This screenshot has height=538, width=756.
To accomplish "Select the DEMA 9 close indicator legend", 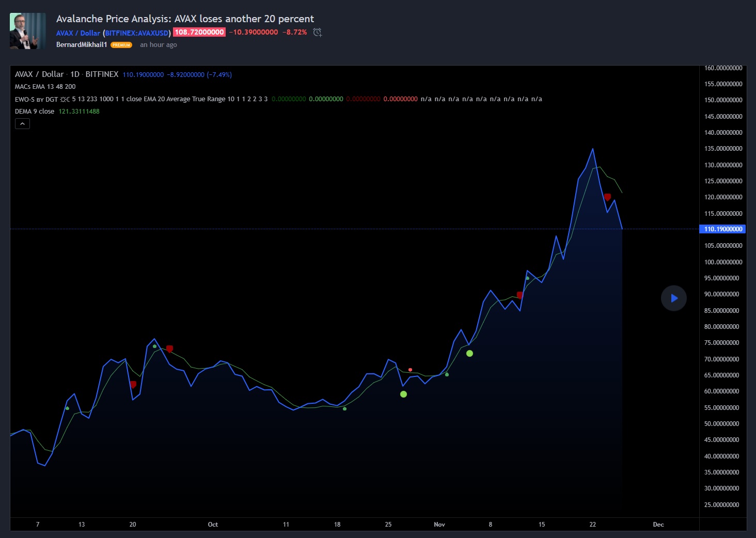I will coord(35,112).
